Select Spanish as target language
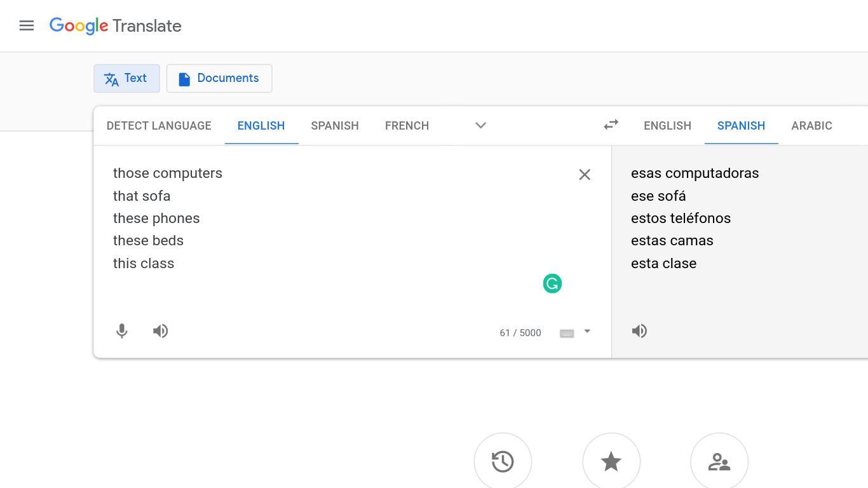868x488 pixels. (741, 126)
